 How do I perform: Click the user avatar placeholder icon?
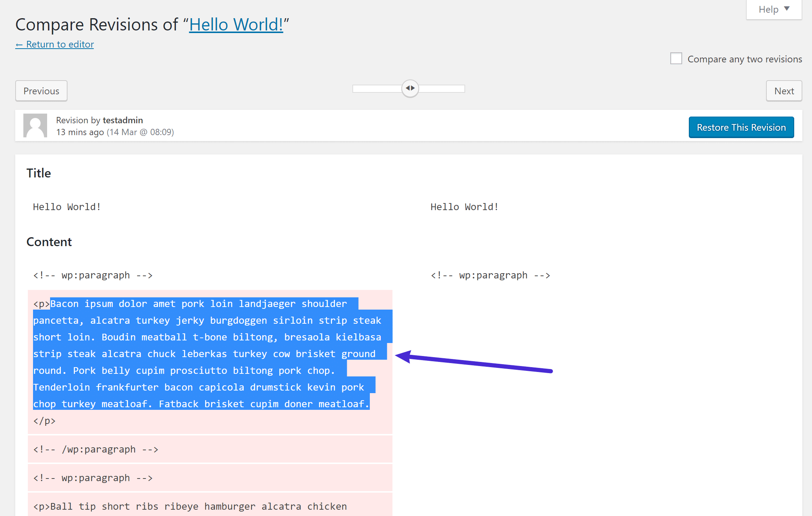[34, 125]
